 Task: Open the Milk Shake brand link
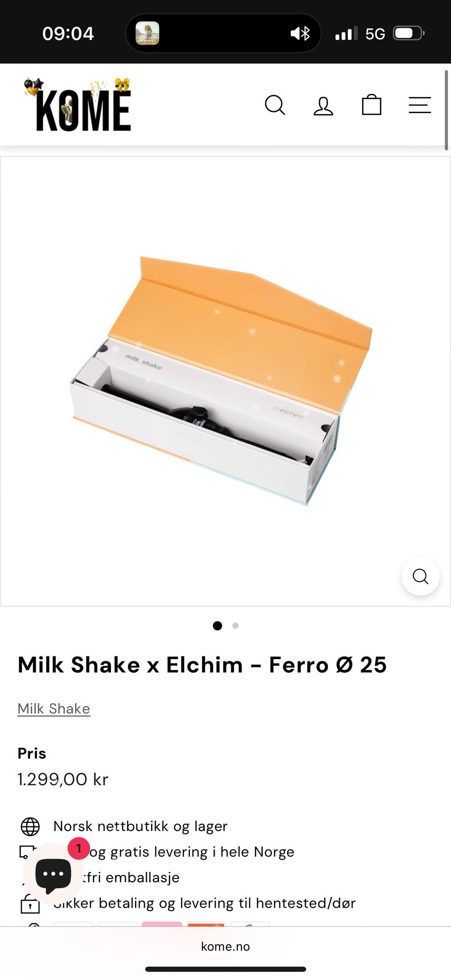point(54,708)
